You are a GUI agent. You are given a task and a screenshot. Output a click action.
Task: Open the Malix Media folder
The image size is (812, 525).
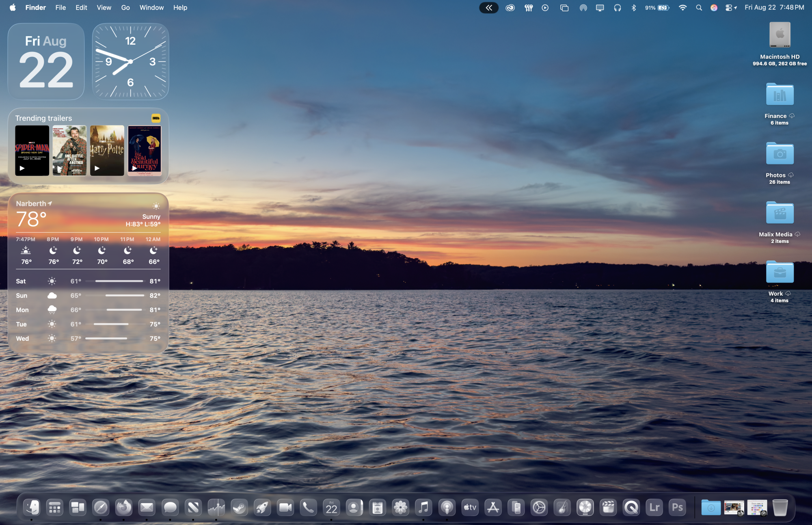[x=780, y=213]
